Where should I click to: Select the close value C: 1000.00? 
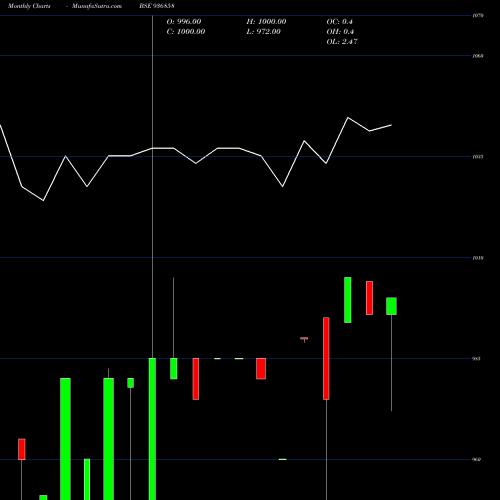tap(186, 32)
